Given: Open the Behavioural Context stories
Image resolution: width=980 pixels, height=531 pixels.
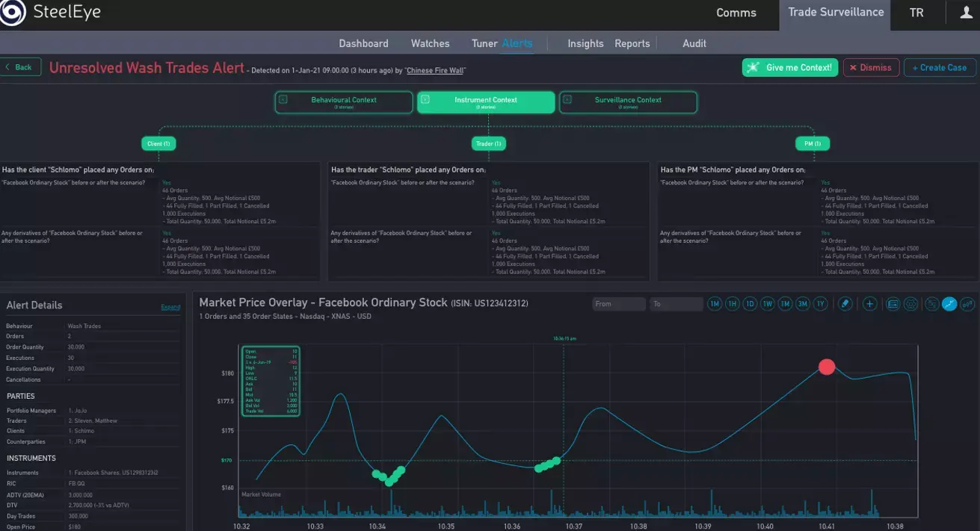Looking at the screenshot, I should coord(344,102).
